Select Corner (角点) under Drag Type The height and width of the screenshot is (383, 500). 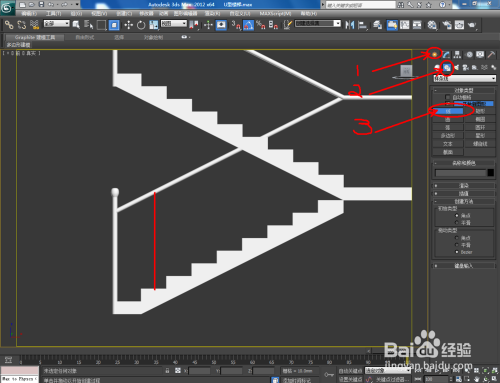click(457, 238)
